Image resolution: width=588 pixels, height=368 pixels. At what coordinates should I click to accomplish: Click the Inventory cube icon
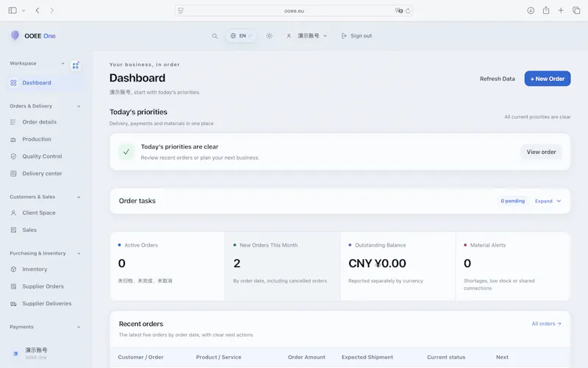(x=13, y=269)
